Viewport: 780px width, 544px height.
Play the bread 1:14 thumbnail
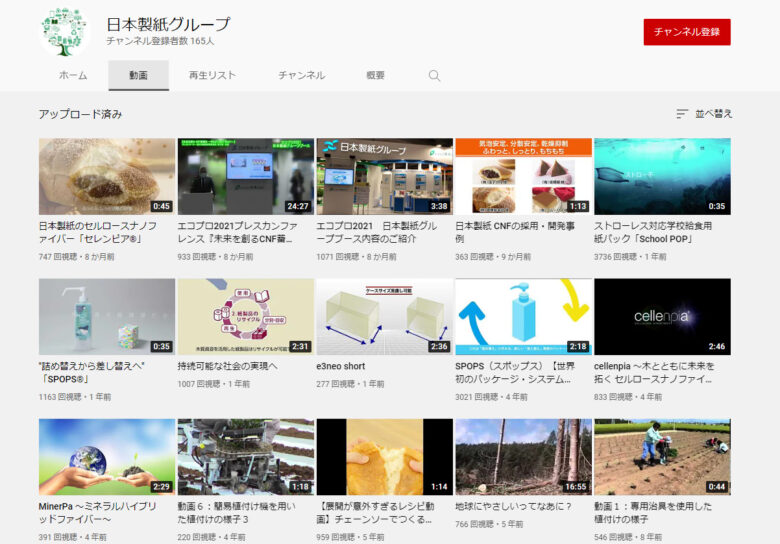(x=385, y=457)
